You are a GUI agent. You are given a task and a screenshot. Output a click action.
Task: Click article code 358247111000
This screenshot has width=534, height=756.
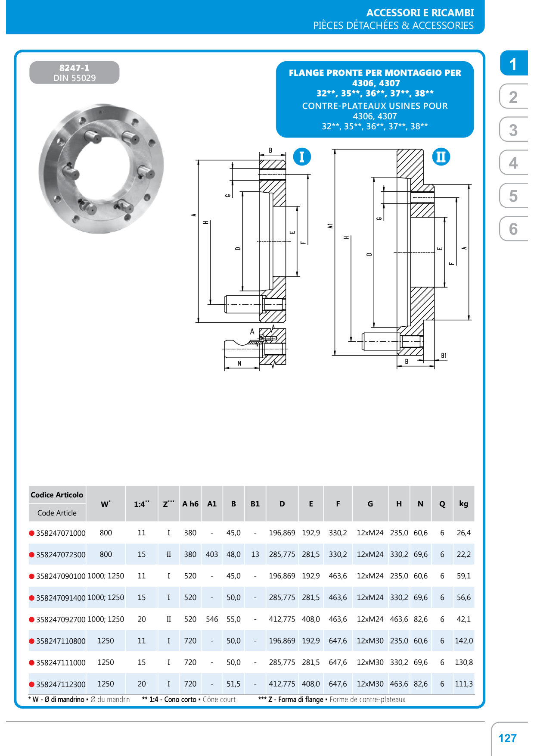pyautogui.click(x=61, y=662)
